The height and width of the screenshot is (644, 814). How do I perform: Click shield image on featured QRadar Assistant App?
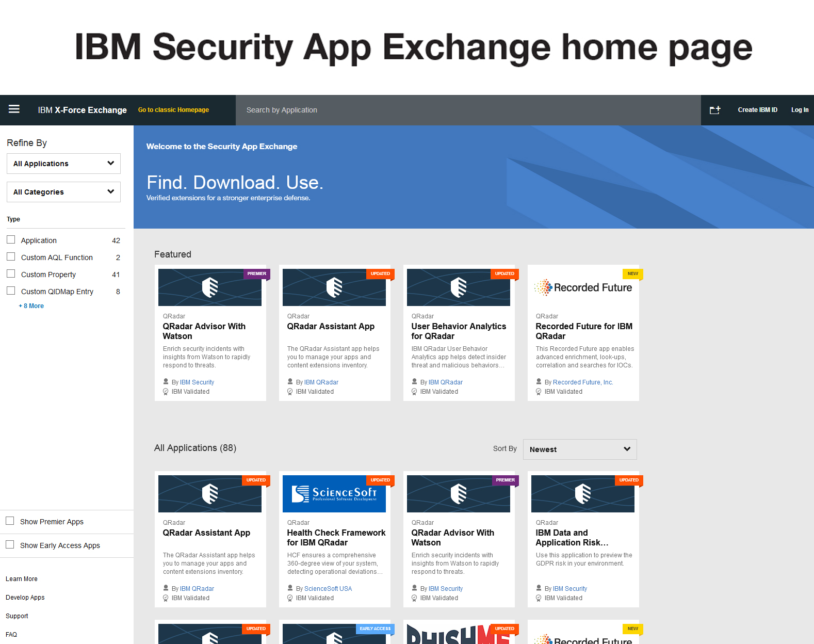pos(334,287)
